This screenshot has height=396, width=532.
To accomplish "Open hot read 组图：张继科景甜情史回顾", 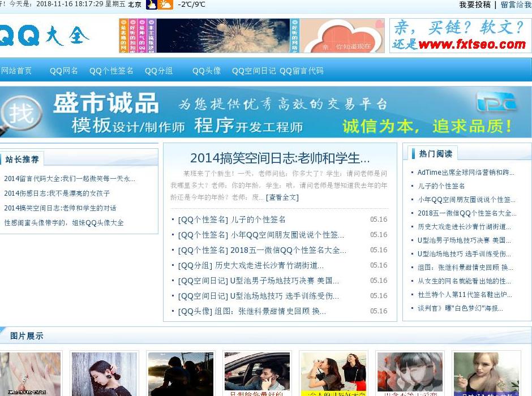I will 465,267.
